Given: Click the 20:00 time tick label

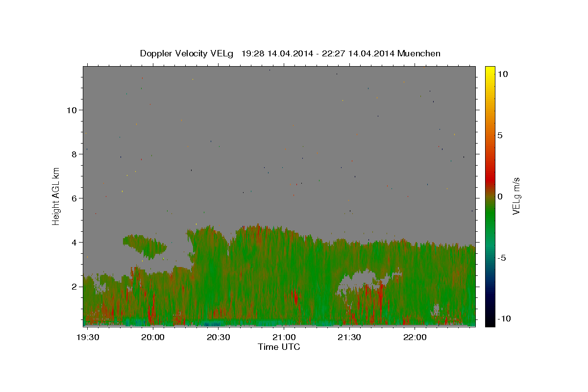Looking at the screenshot, I should point(154,337).
